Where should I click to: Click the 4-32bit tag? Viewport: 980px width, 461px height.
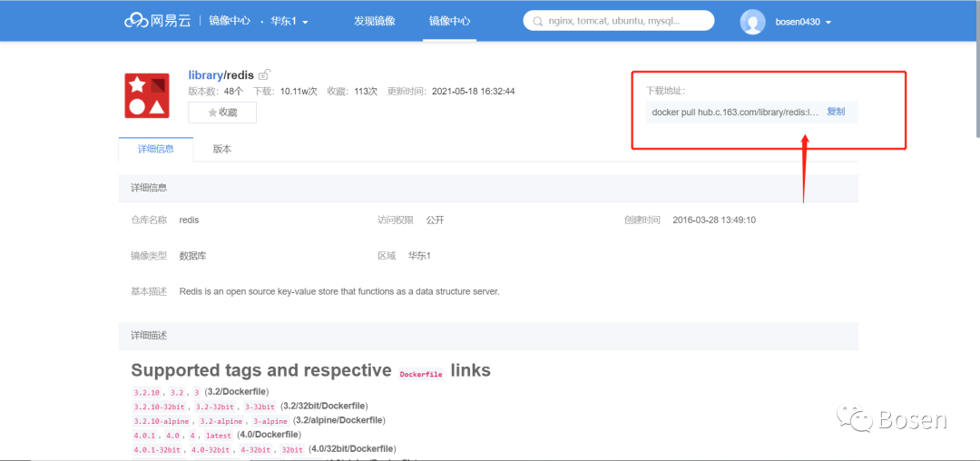click(x=254, y=450)
